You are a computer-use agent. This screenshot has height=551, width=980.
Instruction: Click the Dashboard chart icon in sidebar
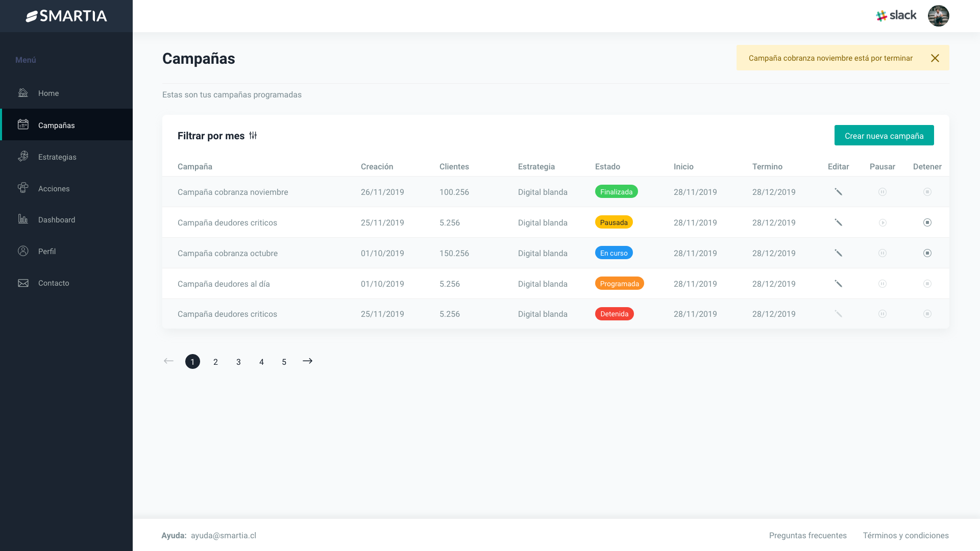pos(23,219)
